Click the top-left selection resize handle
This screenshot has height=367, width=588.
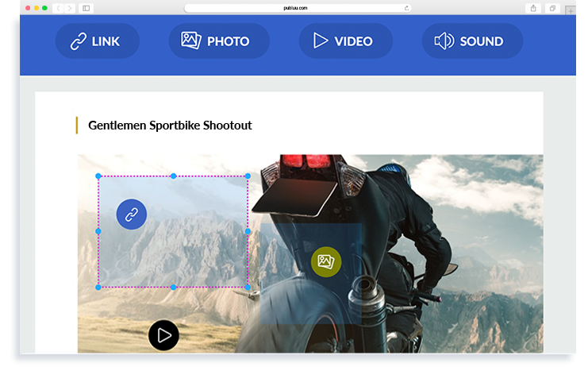pyautogui.click(x=98, y=176)
